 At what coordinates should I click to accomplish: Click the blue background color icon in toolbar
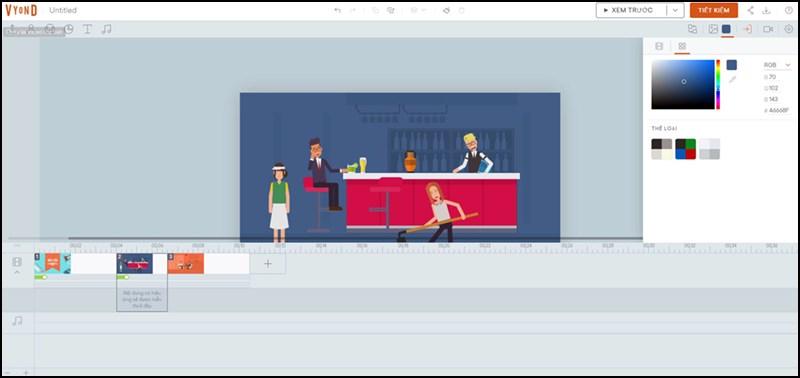(x=726, y=29)
